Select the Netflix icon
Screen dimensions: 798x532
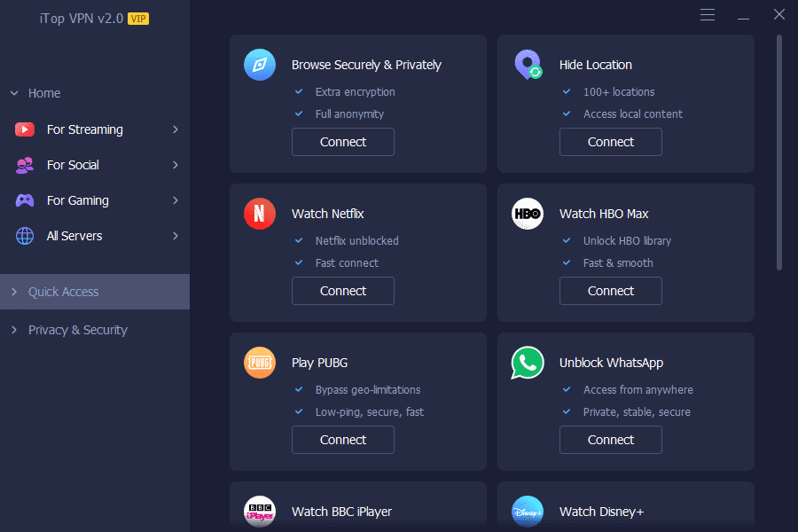pos(259,214)
